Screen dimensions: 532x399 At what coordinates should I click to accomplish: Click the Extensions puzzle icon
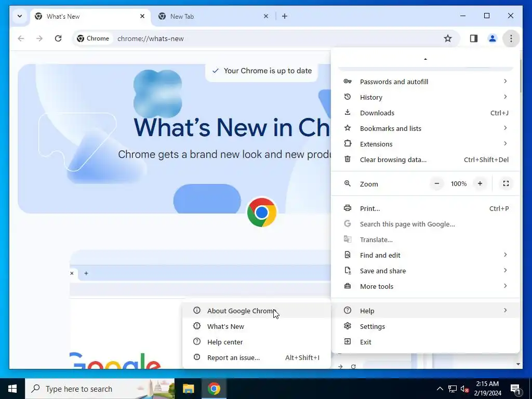(x=347, y=143)
